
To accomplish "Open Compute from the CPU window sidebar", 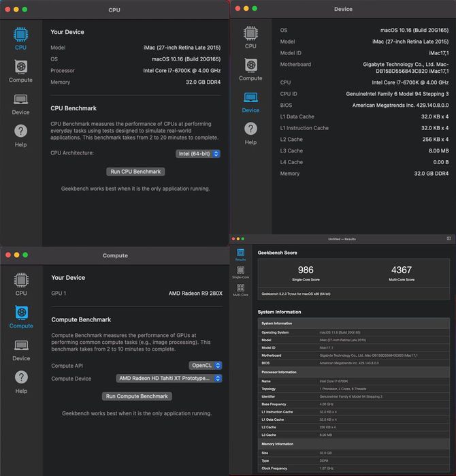I will [x=20, y=71].
